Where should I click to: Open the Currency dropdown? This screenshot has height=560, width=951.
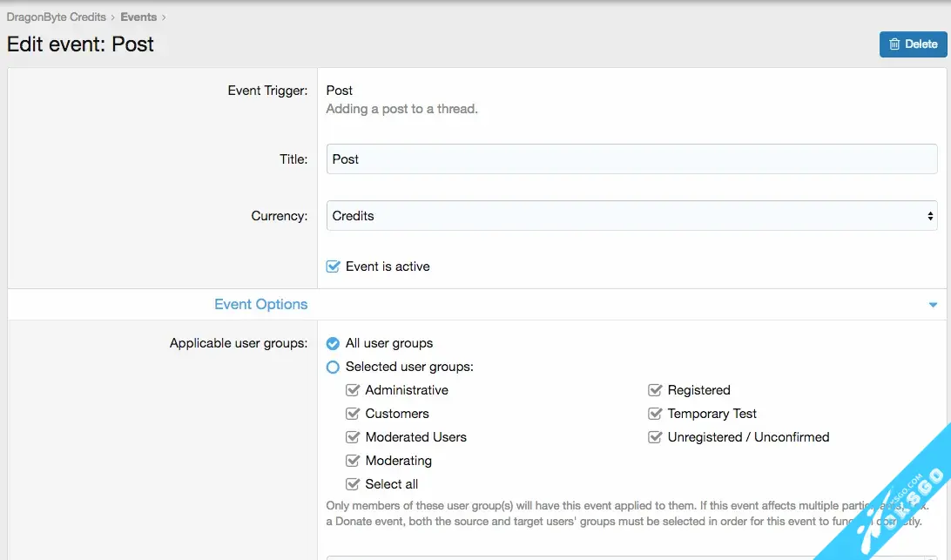(x=631, y=216)
